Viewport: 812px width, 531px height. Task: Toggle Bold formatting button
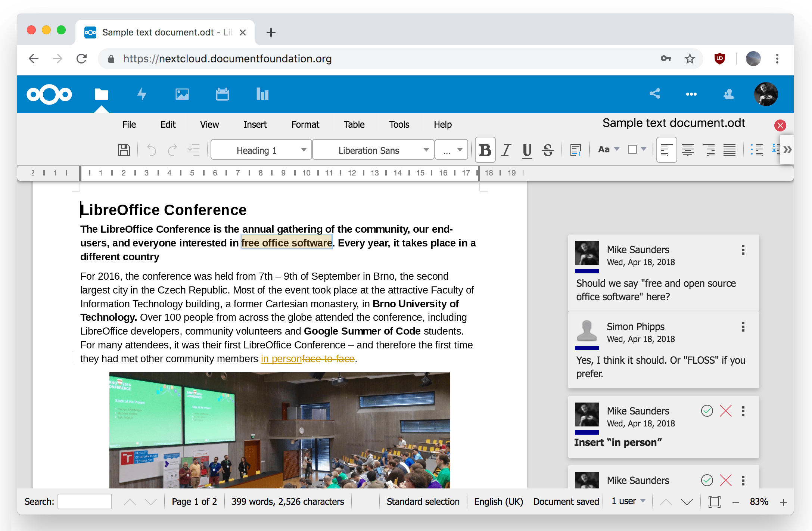[x=485, y=150]
